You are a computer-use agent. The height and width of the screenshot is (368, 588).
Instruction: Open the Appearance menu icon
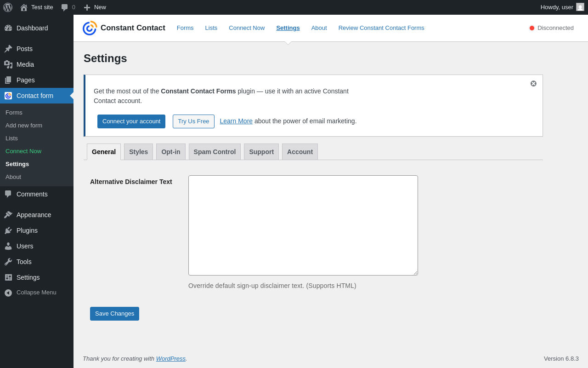click(8, 215)
